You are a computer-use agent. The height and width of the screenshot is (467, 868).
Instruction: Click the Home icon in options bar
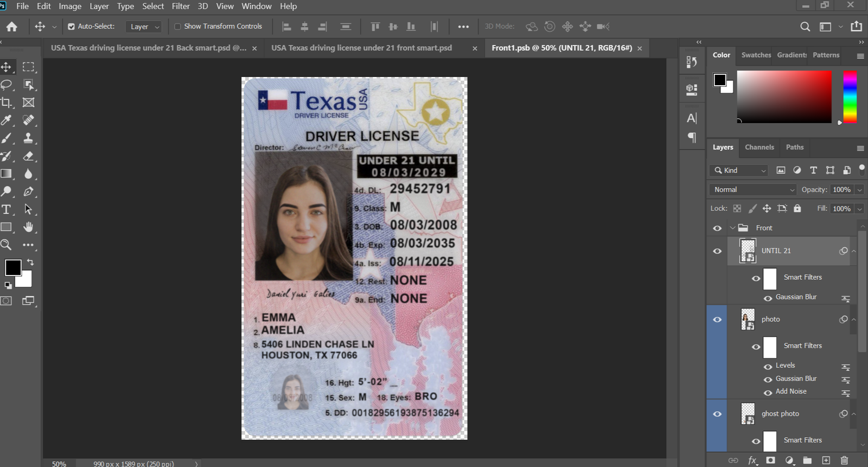12,27
